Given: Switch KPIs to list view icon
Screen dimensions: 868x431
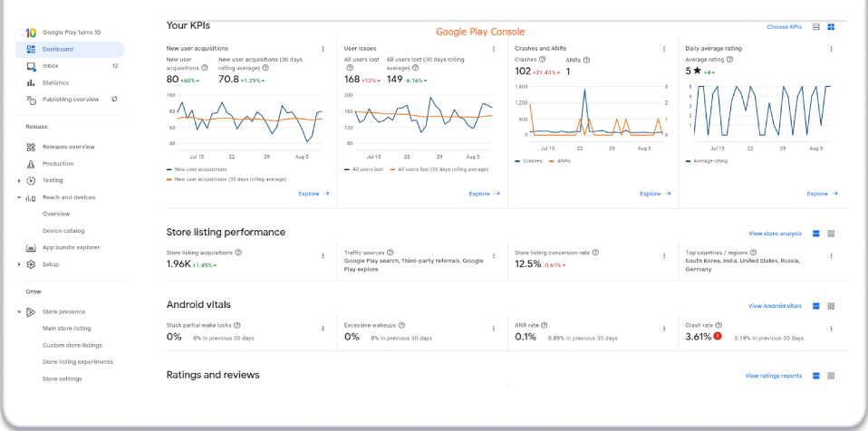Looking at the screenshot, I should point(815,27).
